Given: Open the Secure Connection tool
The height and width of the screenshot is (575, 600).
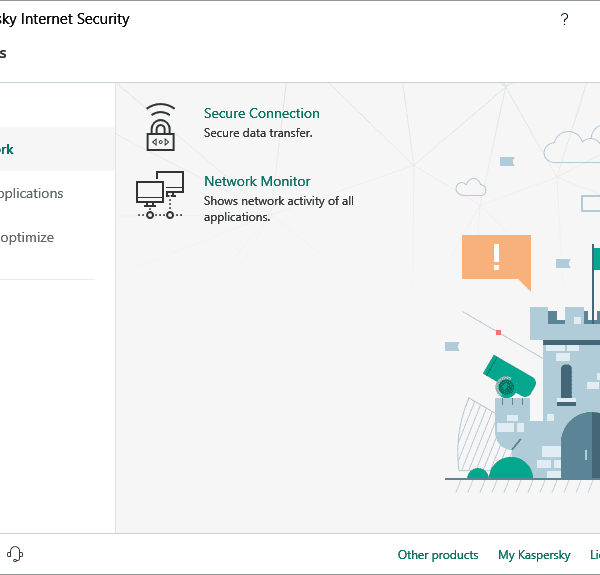Looking at the screenshot, I should pyautogui.click(x=262, y=114).
